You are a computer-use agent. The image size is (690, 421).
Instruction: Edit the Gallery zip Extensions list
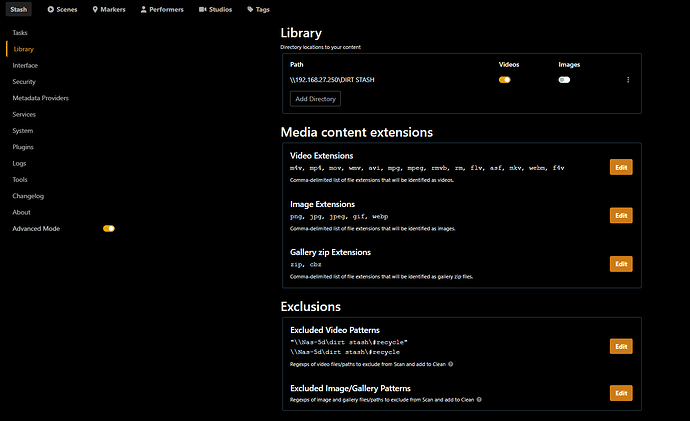click(620, 264)
